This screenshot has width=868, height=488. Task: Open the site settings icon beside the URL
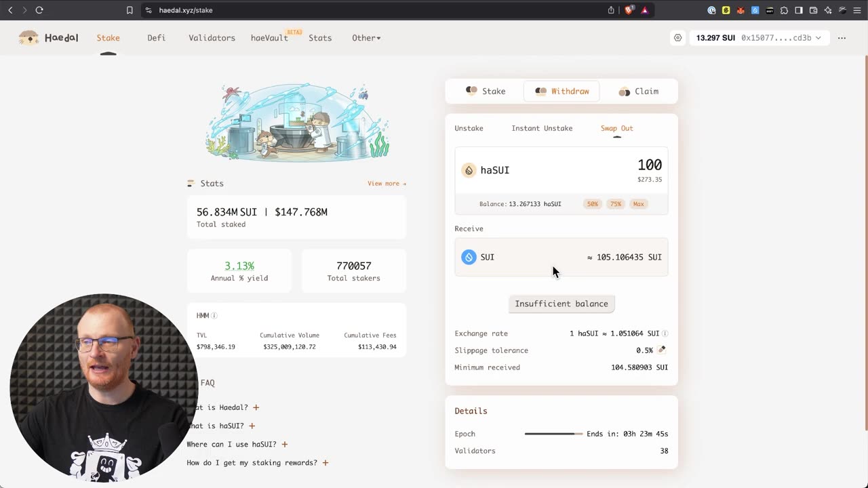click(x=149, y=10)
